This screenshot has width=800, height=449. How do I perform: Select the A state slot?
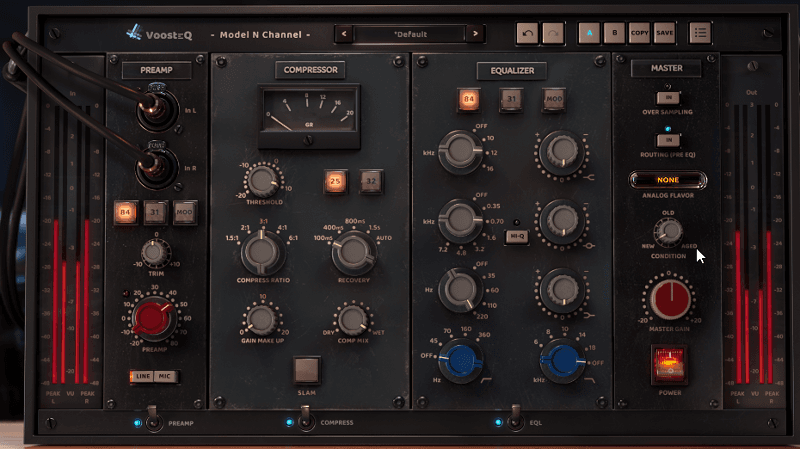coord(589,33)
